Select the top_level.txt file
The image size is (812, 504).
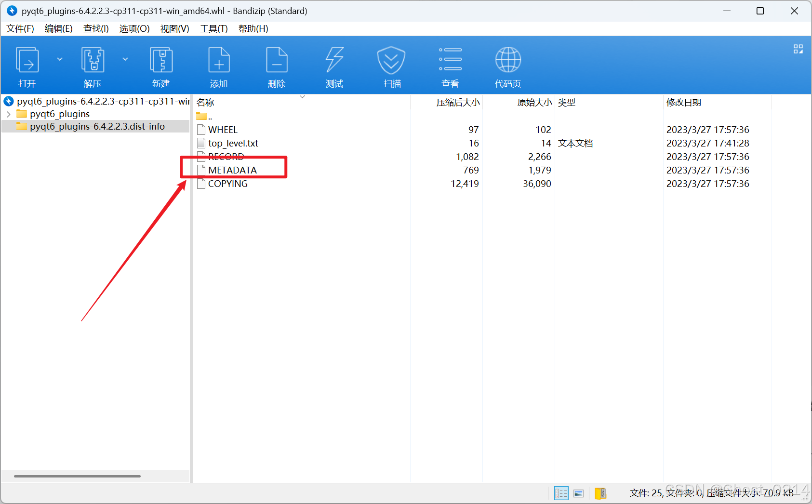233,143
